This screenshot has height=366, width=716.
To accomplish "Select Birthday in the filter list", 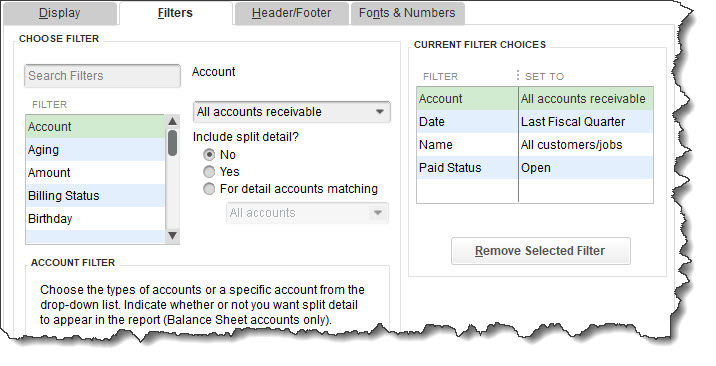I will click(95, 218).
